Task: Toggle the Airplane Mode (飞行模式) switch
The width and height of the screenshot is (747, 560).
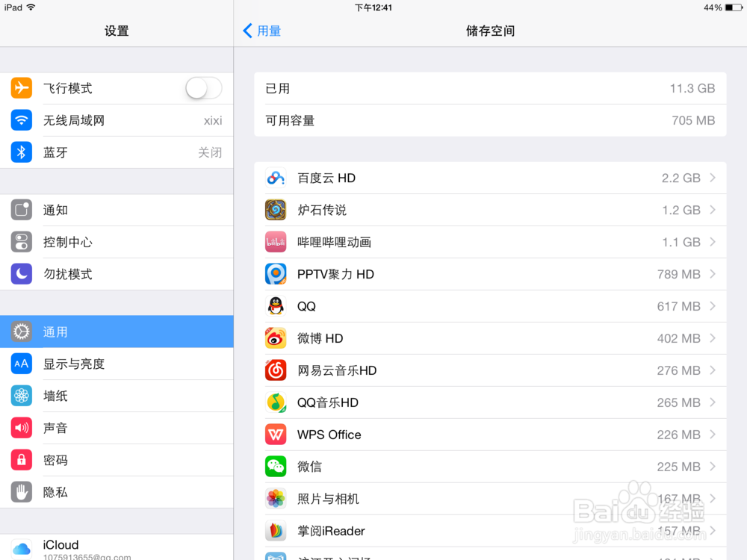Action: 203,88
